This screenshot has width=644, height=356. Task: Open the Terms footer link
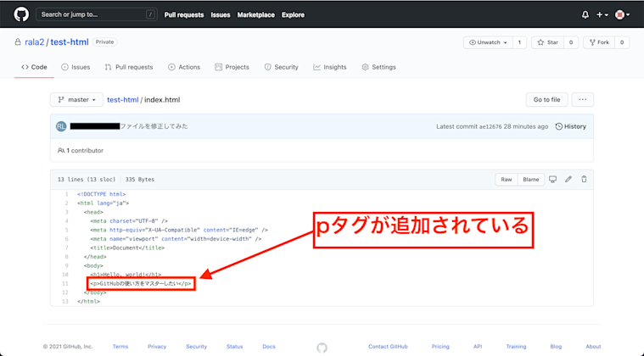120,347
